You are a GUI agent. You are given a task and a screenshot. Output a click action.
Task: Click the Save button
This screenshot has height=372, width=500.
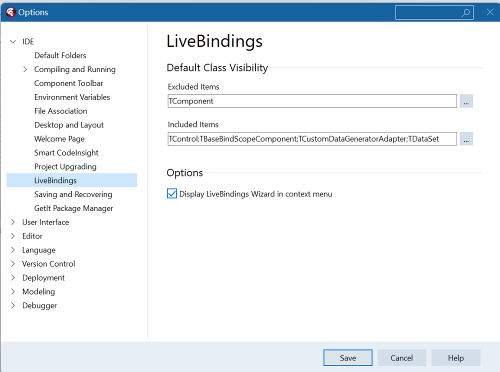coord(348,358)
